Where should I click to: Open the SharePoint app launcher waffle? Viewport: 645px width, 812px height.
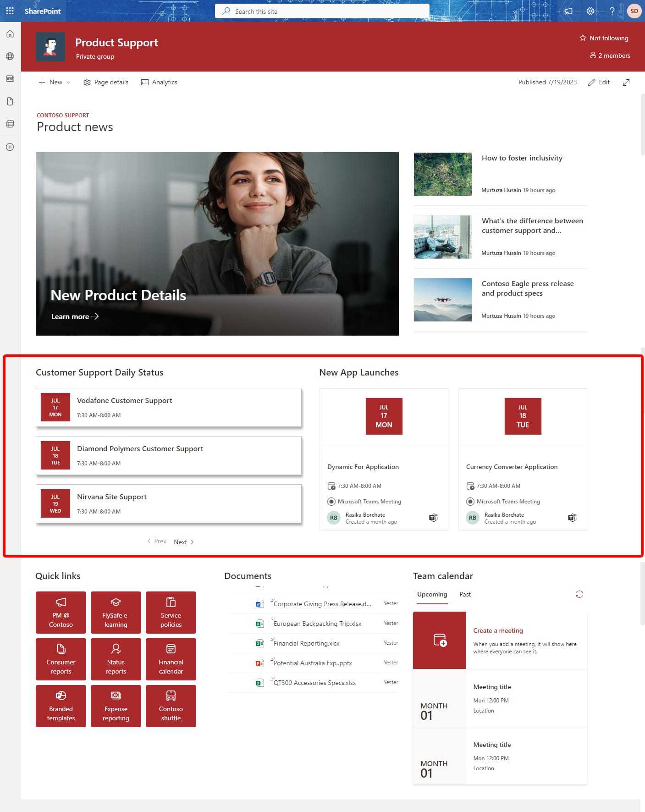10,11
